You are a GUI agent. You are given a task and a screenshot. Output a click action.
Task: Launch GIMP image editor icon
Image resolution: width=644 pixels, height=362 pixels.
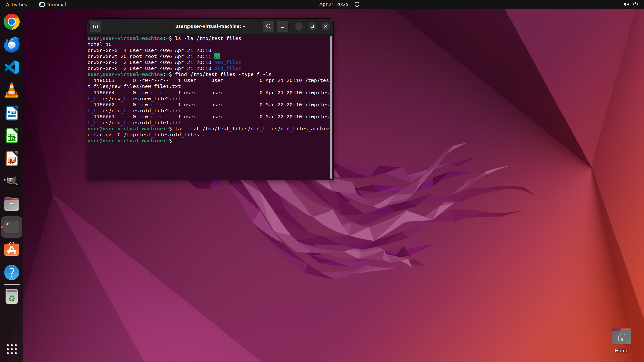tap(12, 181)
